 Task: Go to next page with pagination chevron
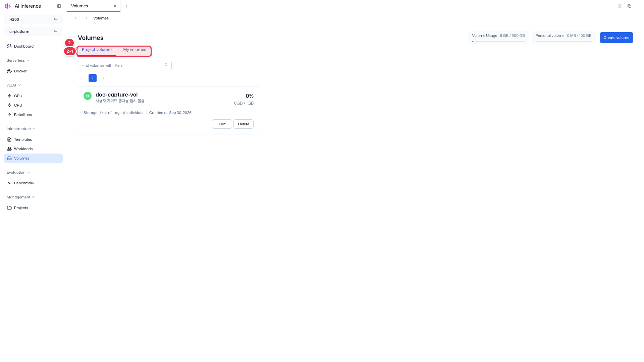103,78
